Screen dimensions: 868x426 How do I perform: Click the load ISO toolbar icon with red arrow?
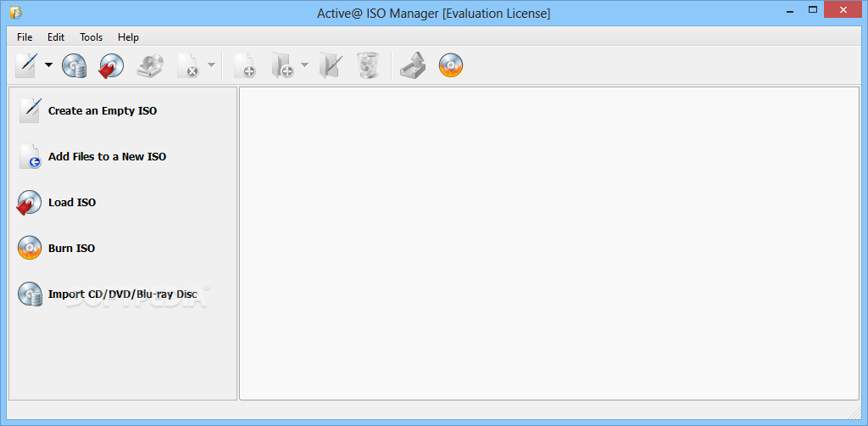[x=111, y=65]
